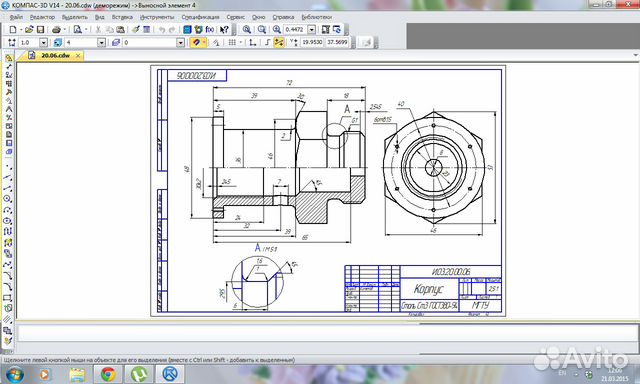The width and height of the screenshot is (640, 384).
Task: Click the Open file folder icon
Action: pos(29,29)
